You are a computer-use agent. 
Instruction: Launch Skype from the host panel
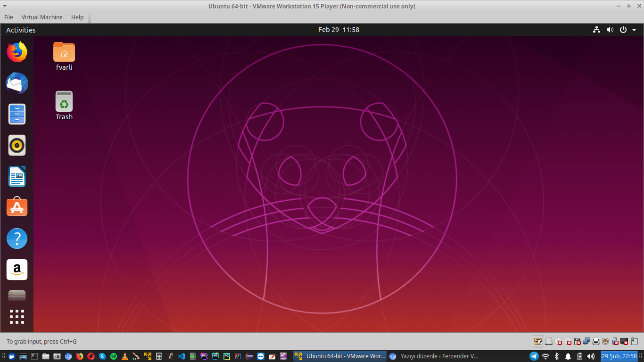pos(102,356)
